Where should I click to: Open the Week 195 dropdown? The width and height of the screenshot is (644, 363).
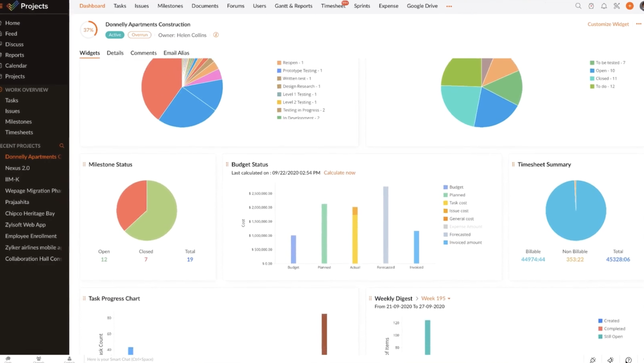click(436, 298)
